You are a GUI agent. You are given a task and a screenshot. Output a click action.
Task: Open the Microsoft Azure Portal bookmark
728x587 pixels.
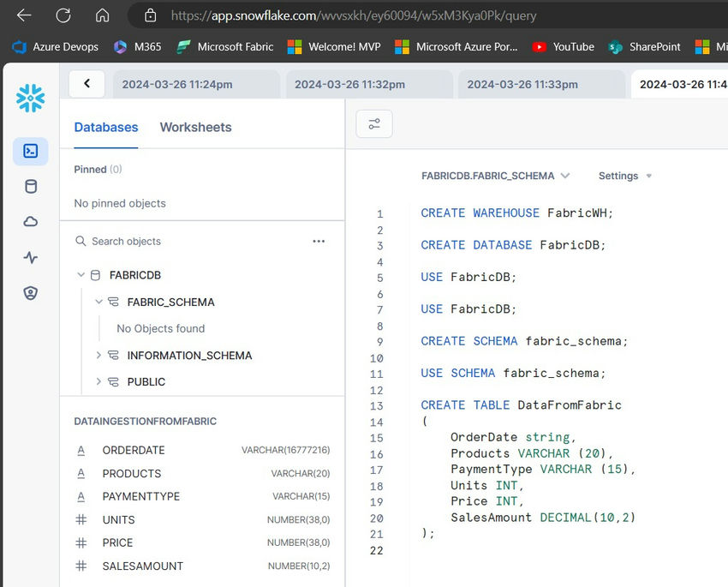(456, 47)
